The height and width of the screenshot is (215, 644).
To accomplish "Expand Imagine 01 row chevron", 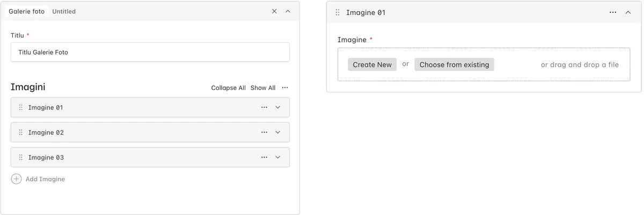I will (277, 107).
